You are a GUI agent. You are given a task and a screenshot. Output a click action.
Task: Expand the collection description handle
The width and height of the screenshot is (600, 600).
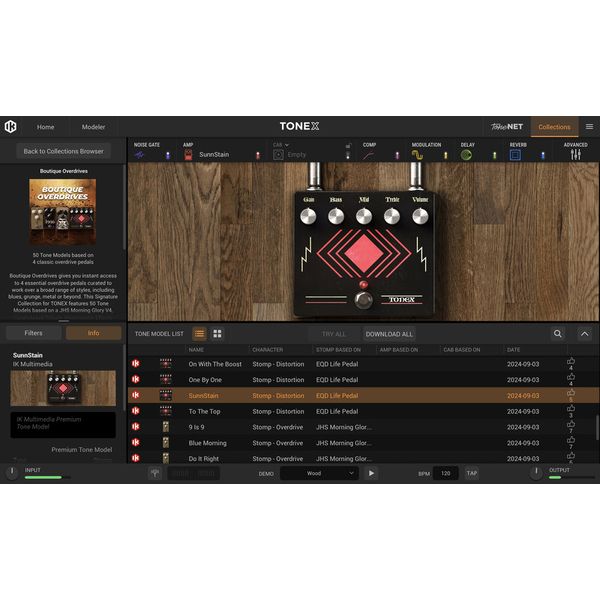64,321
